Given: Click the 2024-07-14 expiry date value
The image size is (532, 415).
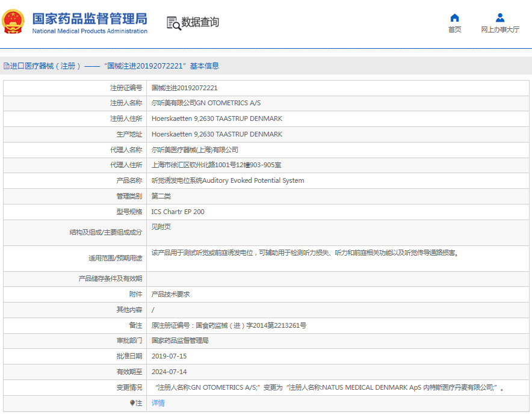Looking at the screenshot, I should pos(169,372).
